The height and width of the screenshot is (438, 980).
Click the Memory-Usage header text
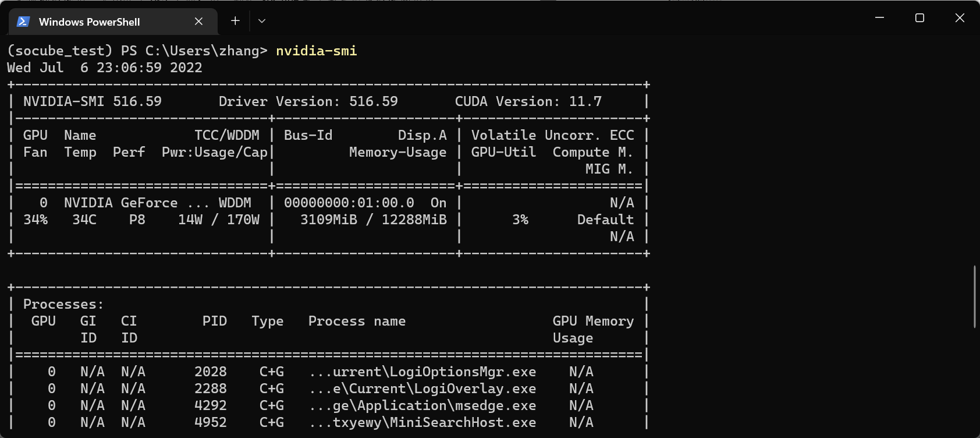[x=398, y=152]
